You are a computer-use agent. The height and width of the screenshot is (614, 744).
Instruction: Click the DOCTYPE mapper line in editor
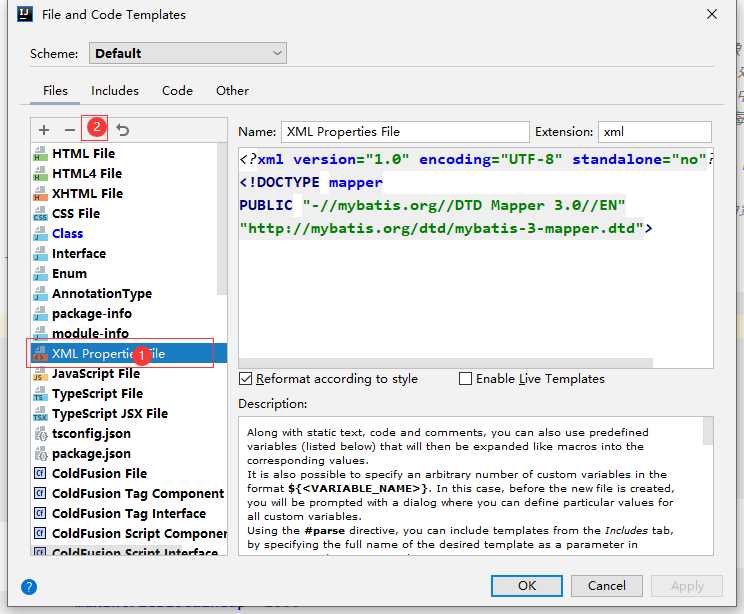[311, 182]
